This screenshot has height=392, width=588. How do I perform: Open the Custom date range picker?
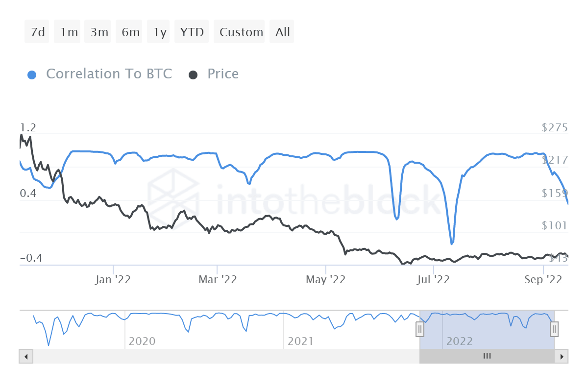coord(241,32)
